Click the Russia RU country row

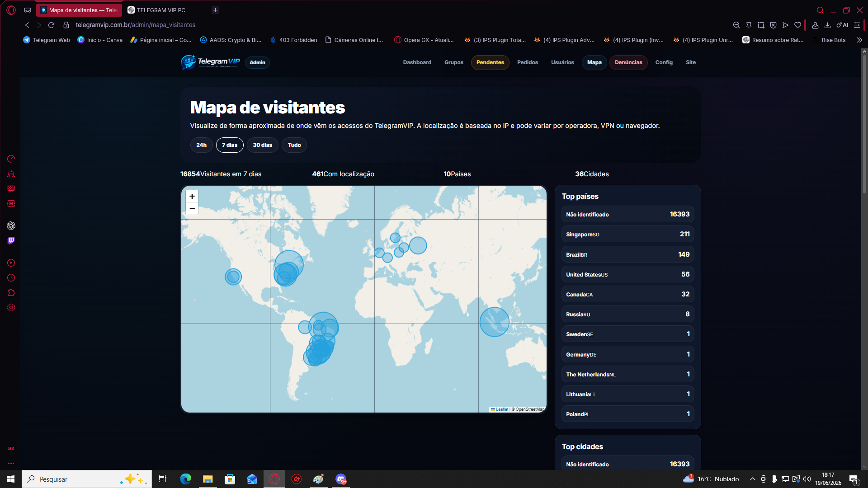pos(627,314)
